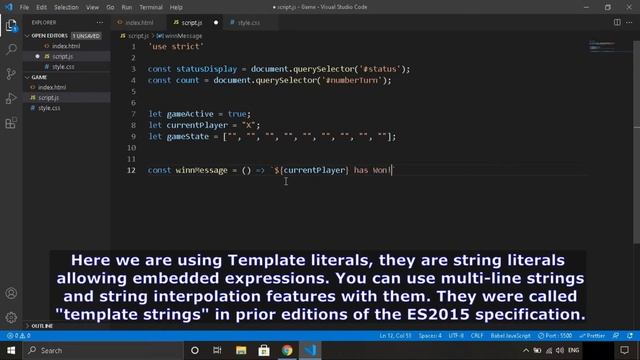The image size is (640, 360).
Task: Open the Run and Debug view
Action: coord(11,98)
